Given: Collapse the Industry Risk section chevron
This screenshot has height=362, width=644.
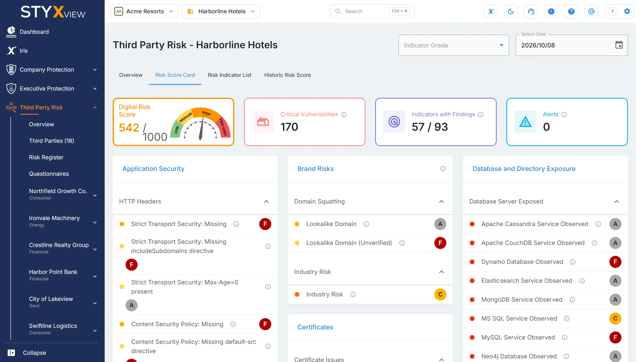Looking at the screenshot, I should tap(442, 272).
